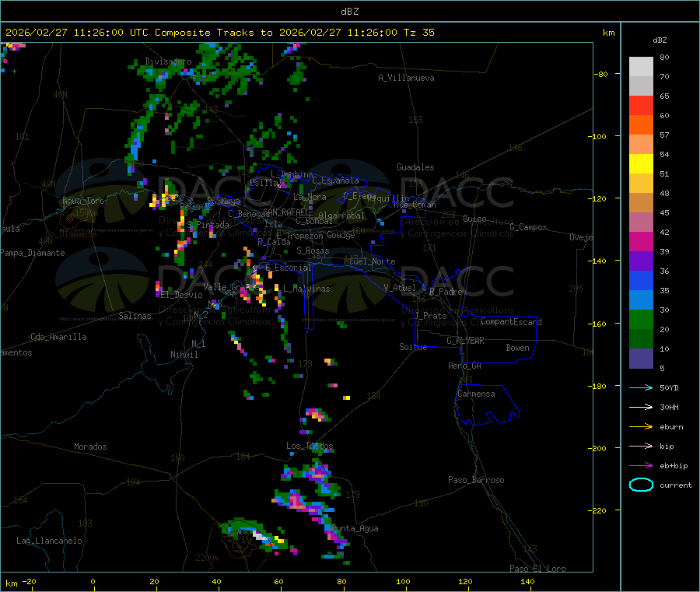Click the Cda_Amarilla map label
This screenshot has height=592, width=700.
coord(58,337)
